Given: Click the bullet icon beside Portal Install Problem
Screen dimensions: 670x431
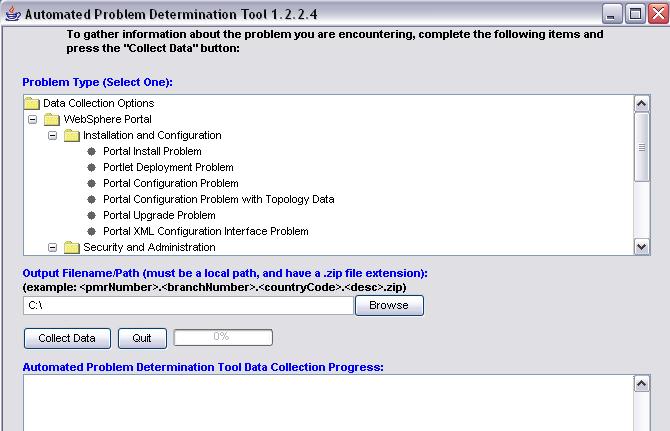Looking at the screenshot, I should (x=92, y=151).
